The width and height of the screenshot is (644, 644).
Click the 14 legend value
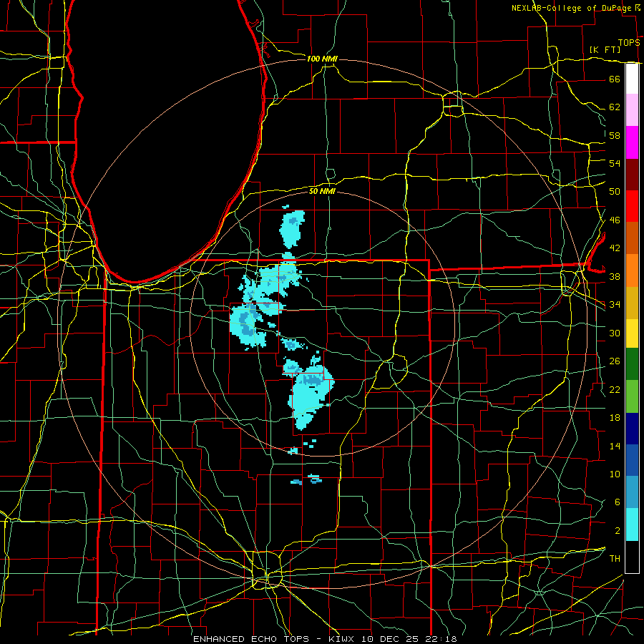click(x=615, y=446)
